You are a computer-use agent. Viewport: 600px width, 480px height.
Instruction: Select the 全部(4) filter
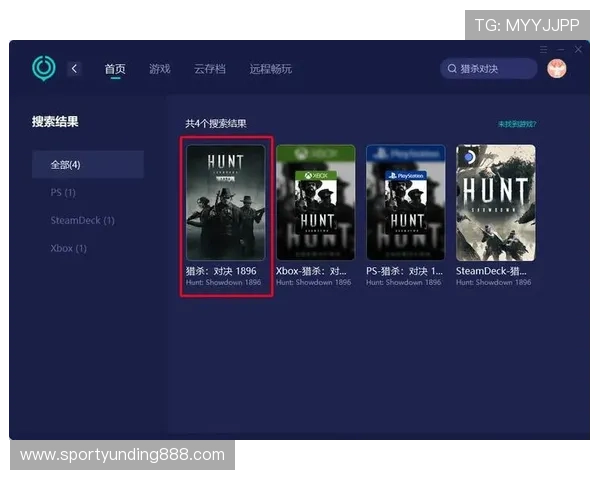tap(87, 164)
